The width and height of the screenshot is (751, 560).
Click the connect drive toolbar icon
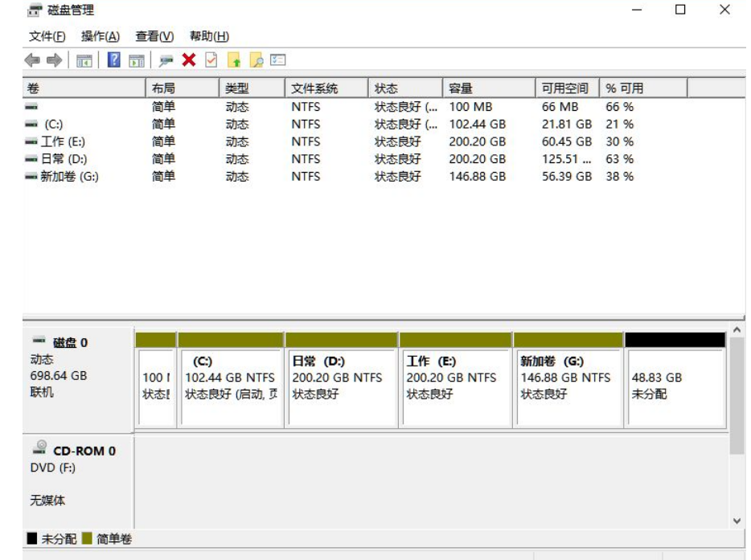(x=166, y=60)
